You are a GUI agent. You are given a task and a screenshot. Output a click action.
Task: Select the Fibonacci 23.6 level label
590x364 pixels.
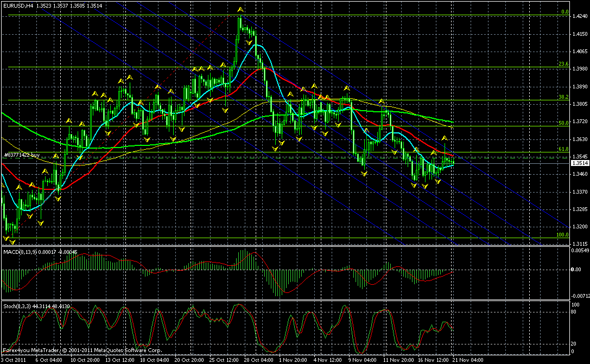(563, 64)
